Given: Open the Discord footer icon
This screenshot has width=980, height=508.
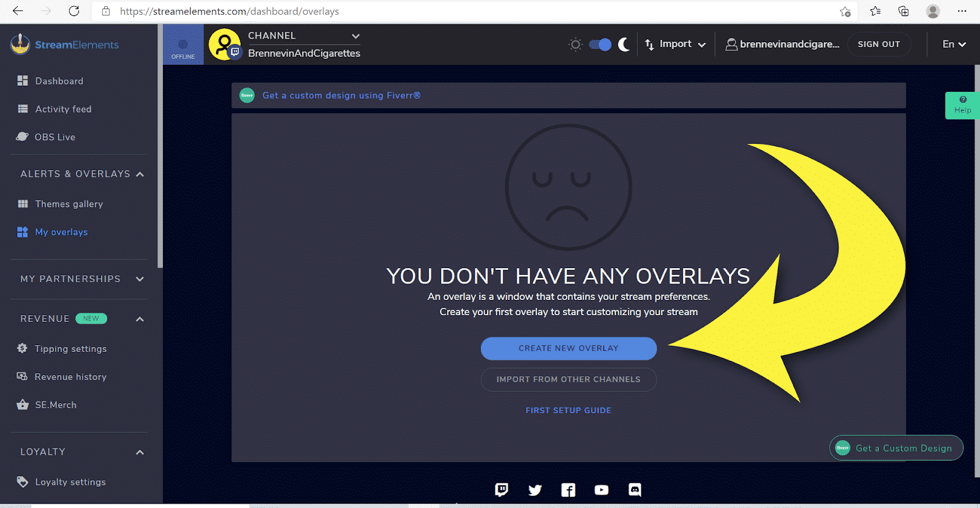Looking at the screenshot, I should coord(635,490).
